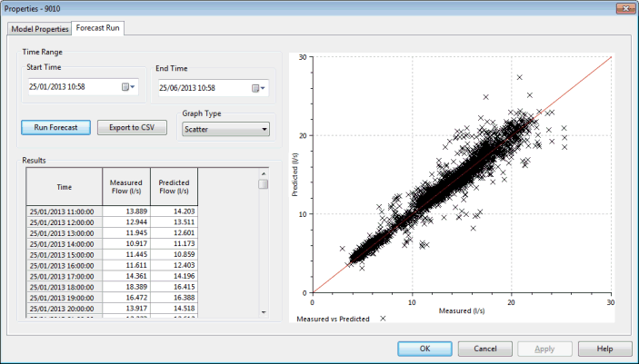
Task: Switch to the Model Properties tab
Action: tap(39, 29)
